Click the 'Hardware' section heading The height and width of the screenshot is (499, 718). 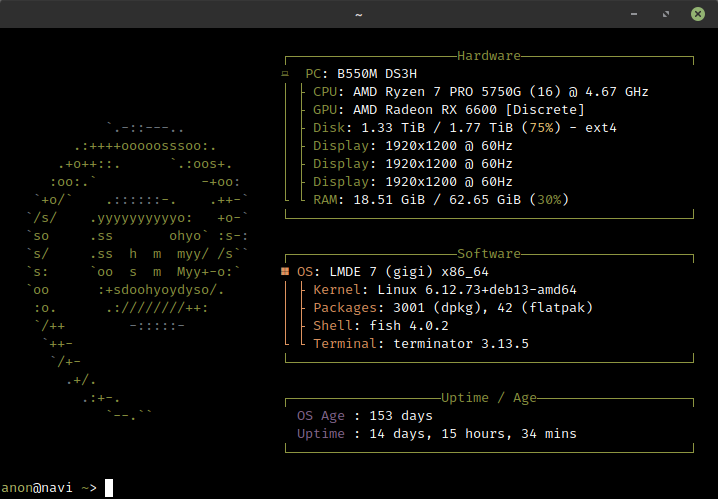[489, 56]
